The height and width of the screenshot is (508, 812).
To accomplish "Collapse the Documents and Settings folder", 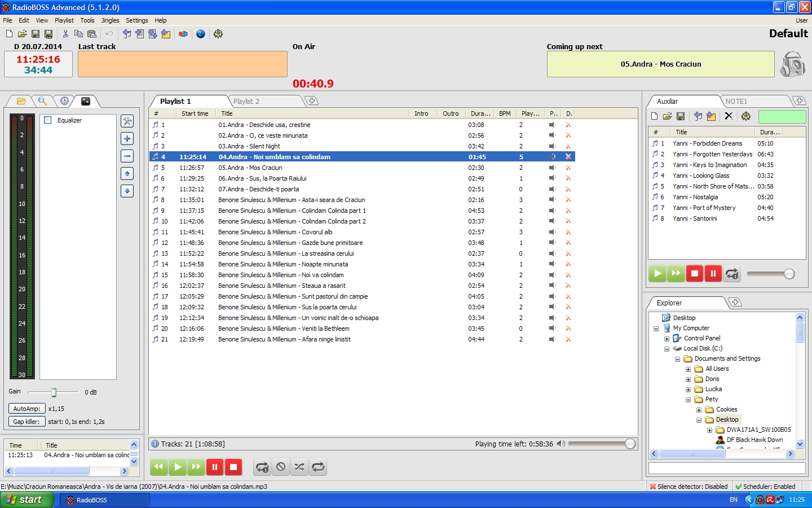I will tap(677, 359).
